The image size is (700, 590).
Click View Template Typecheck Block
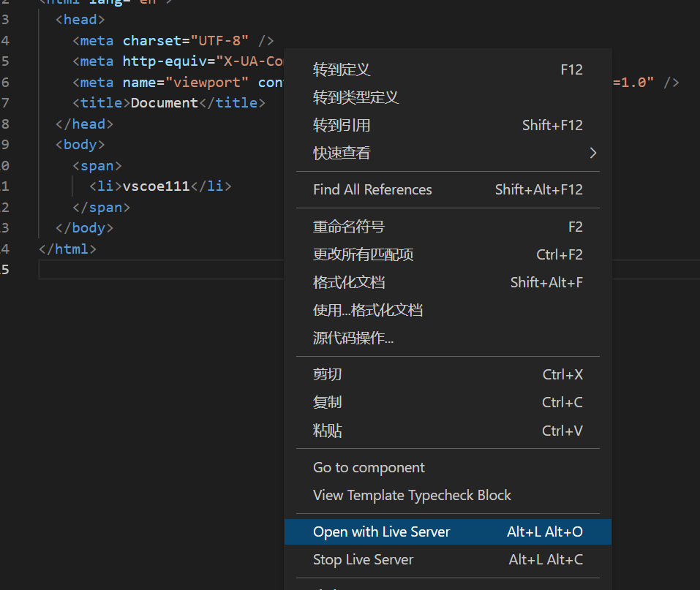pos(412,495)
